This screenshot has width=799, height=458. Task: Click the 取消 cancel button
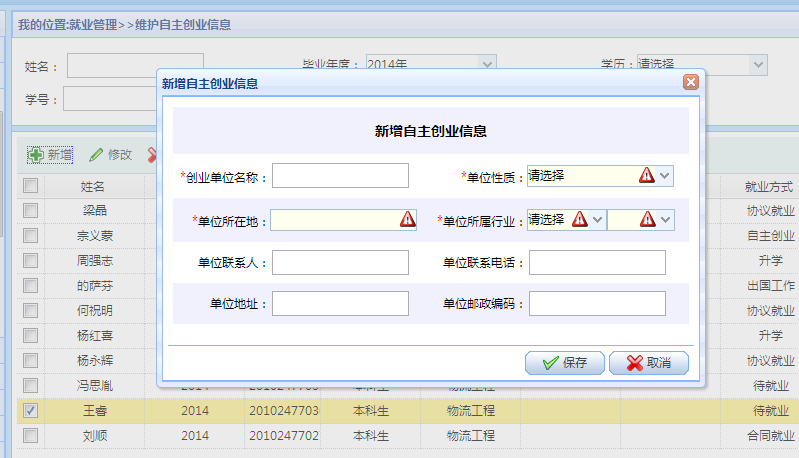tap(649, 363)
